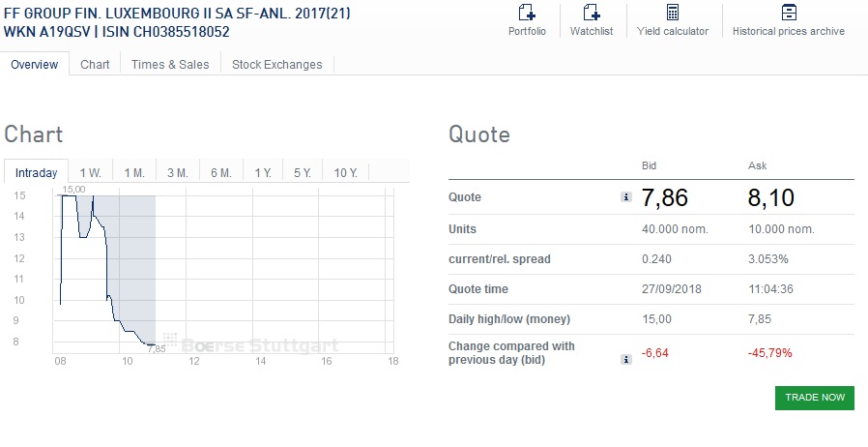
Task: Click the 10.000 nom. ask units
Action: tap(781, 228)
